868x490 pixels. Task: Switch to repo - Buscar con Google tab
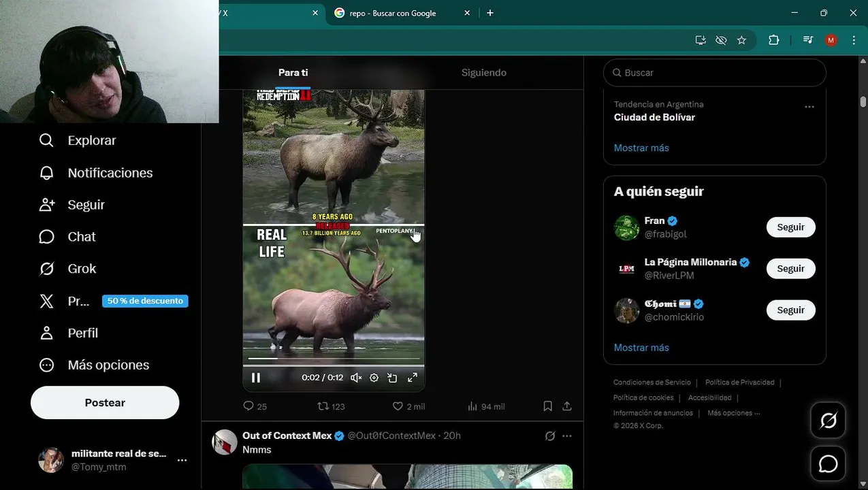click(x=392, y=13)
